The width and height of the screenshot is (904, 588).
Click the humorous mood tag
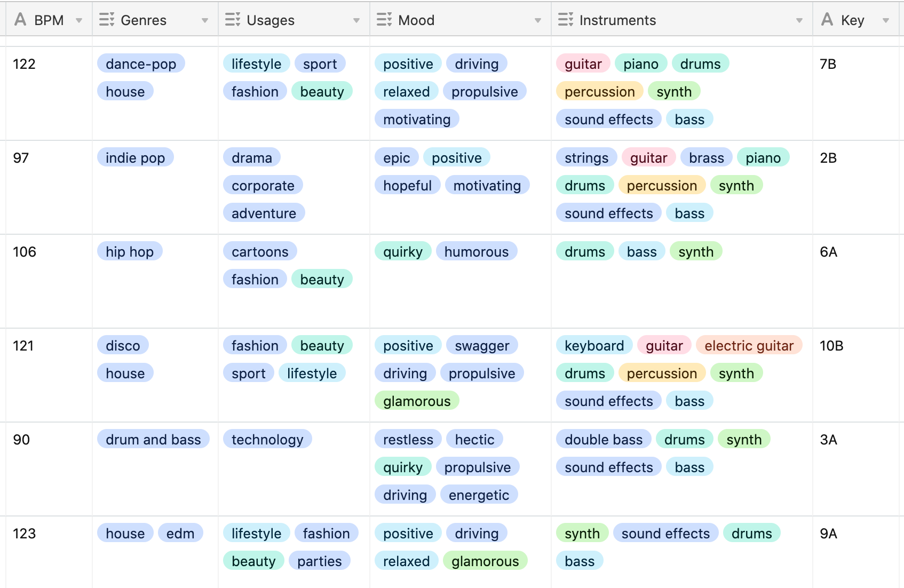(x=477, y=252)
